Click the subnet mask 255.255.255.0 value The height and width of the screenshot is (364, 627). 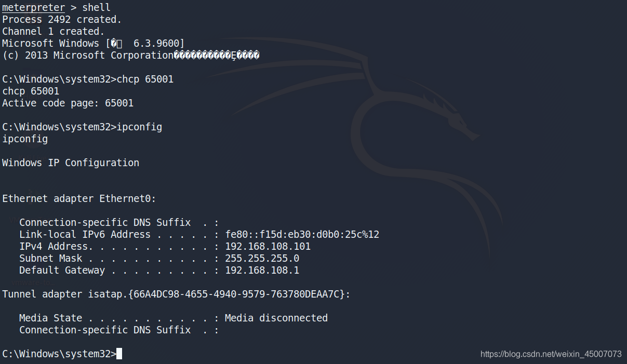pos(262,258)
